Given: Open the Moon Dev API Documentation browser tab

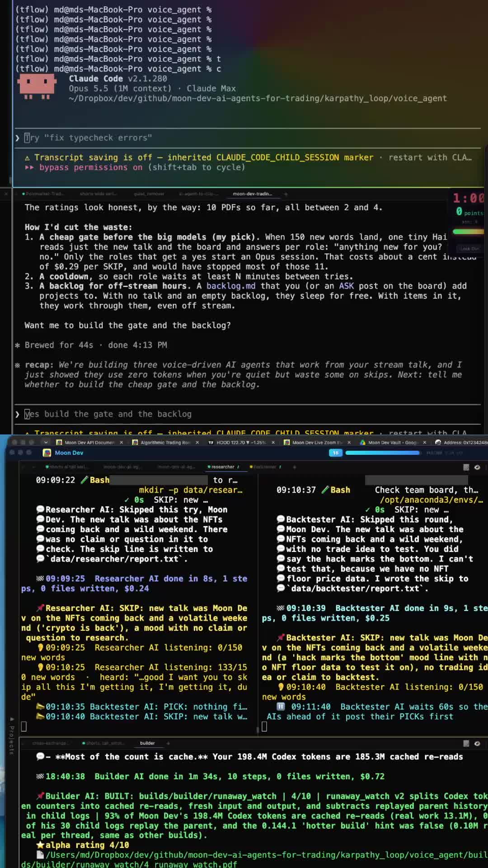Looking at the screenshot, I should coord(89,442).
